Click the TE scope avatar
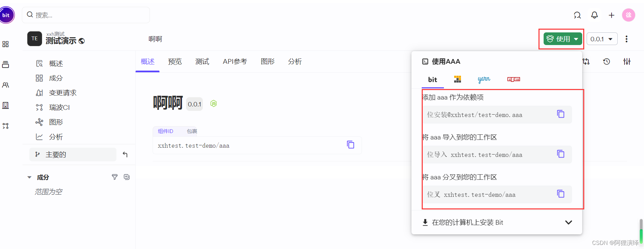This screenshot has width=644, height=249. pos(34,39)
